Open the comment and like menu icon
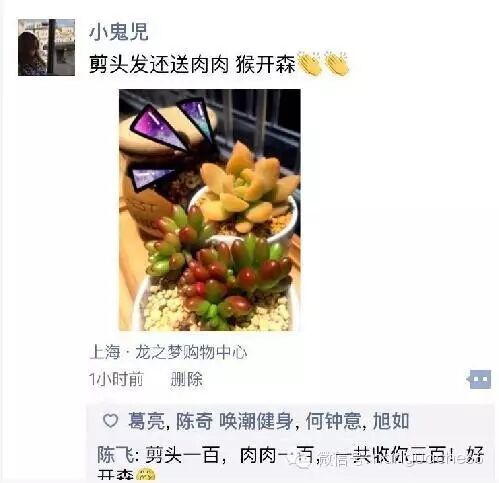Viewport: 499px width, 483px height. 479,379
